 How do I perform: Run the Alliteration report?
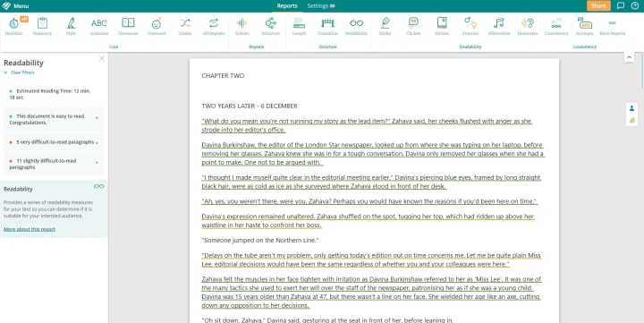click(499, 26)
